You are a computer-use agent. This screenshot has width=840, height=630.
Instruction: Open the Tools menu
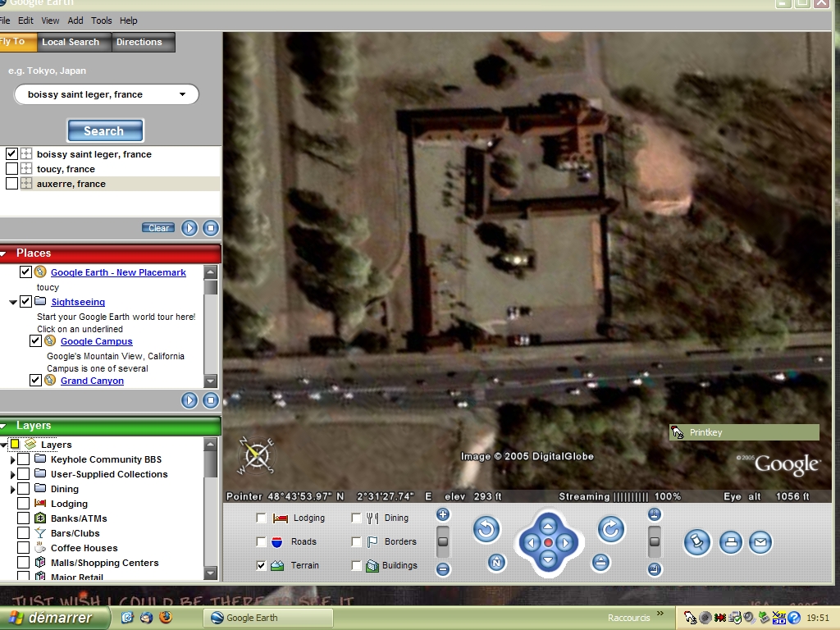coord(101,21)
